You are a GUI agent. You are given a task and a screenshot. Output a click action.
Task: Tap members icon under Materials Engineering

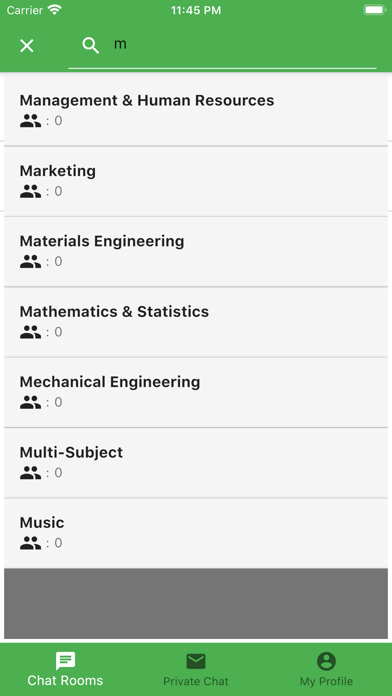(30, 261)
